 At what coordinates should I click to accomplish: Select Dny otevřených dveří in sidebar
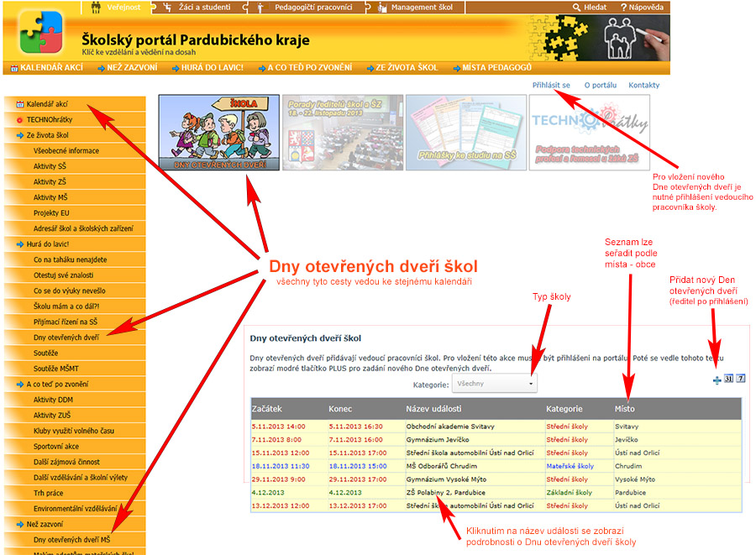66,338
